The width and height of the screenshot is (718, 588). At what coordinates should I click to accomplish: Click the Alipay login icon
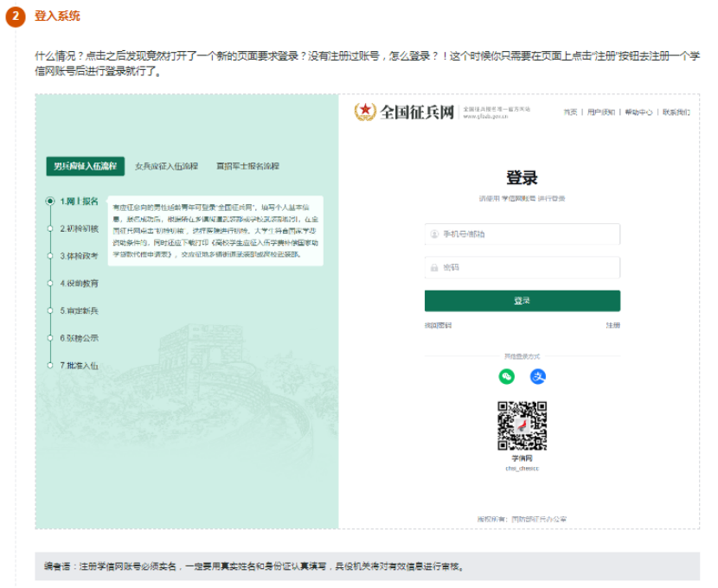pyautogui.click(x=538, y=376)
